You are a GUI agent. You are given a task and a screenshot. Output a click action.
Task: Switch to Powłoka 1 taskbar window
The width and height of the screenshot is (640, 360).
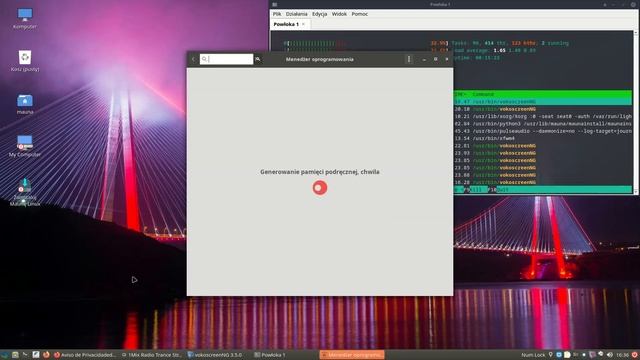tap(270, 355)
